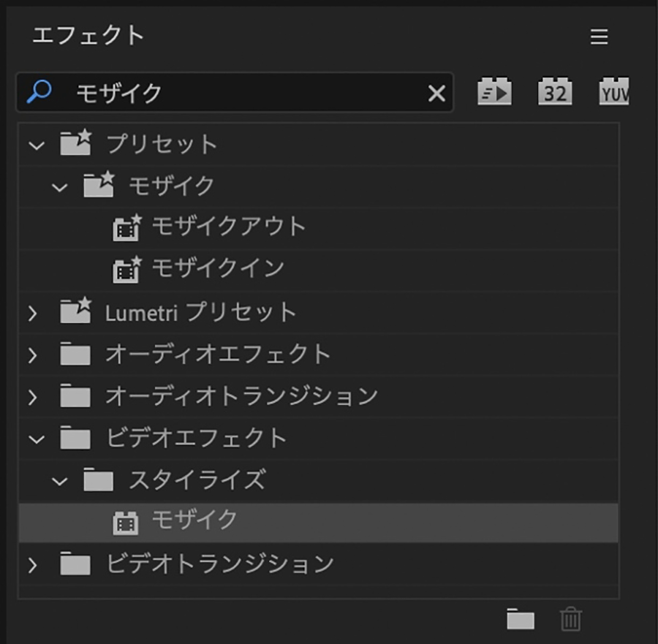Expand the ビデオトランジション folder
This screenshot has height=644, width=658.
[32, 565]
